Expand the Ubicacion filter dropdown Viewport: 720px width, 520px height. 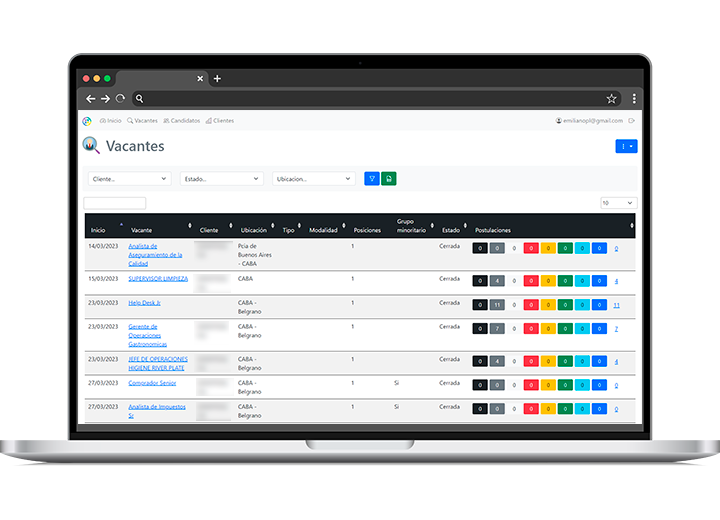pos(314,179)
